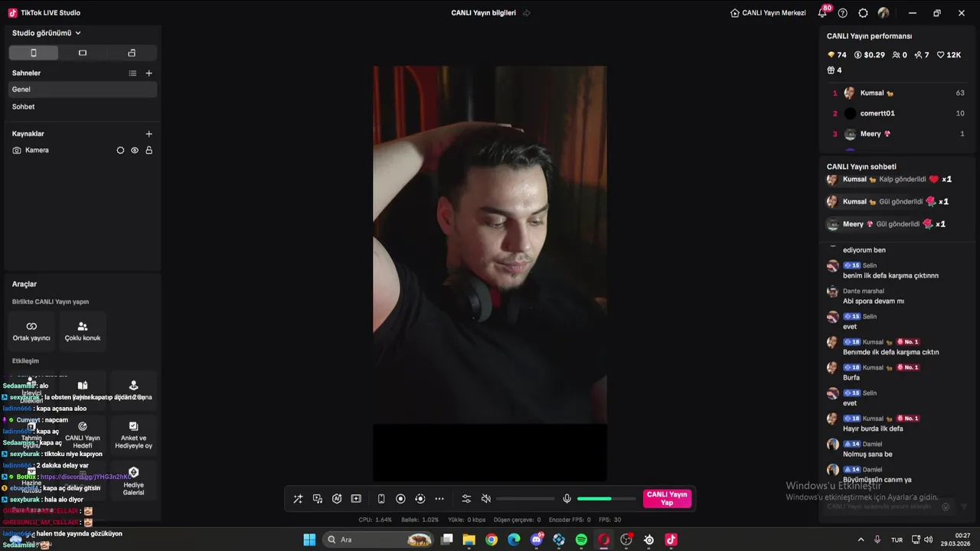This screenshot has height=551, width=980.
Task: Open the dashed circle replay capture icon
Action: (x=420, y=499)
